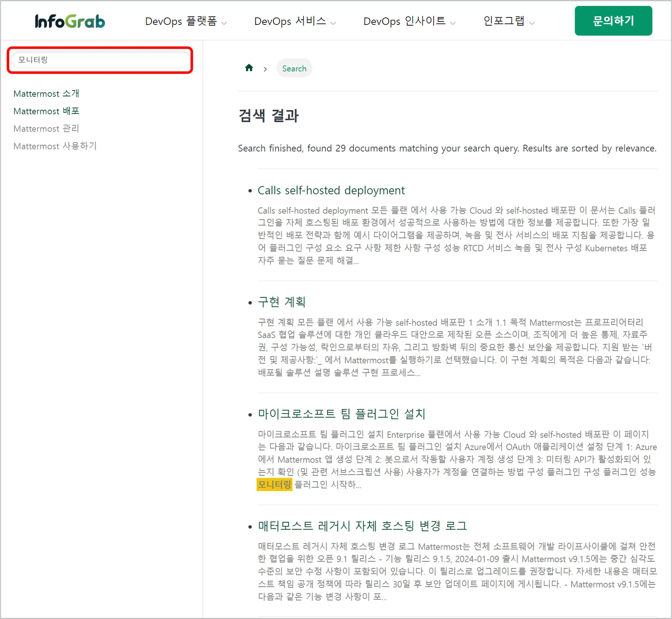Image resolution: width=672 pixels, height=619 pixels.
Task: Click the InfoGrab logo
Action: pyautogui.click(x=70, y=21)
